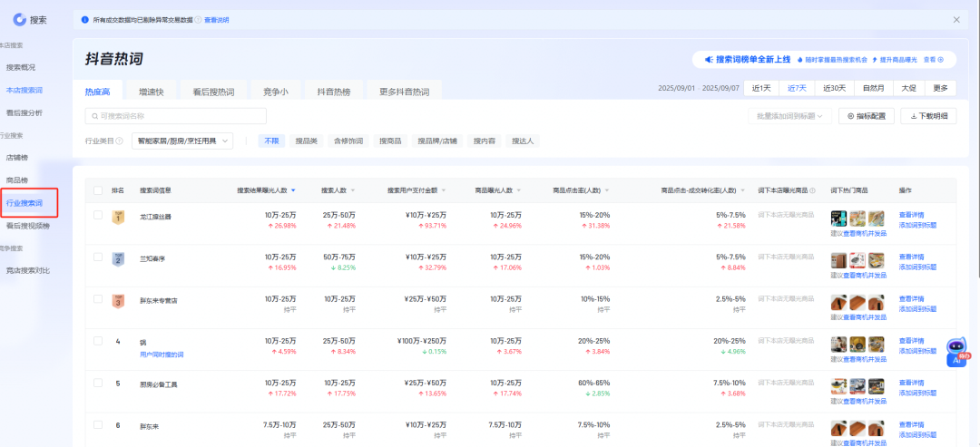Image resolution: width=980 pixels, height=447 pixels.
Task: Switch to the 抖音热榜 tab
Action: click(x=334, y=92)
